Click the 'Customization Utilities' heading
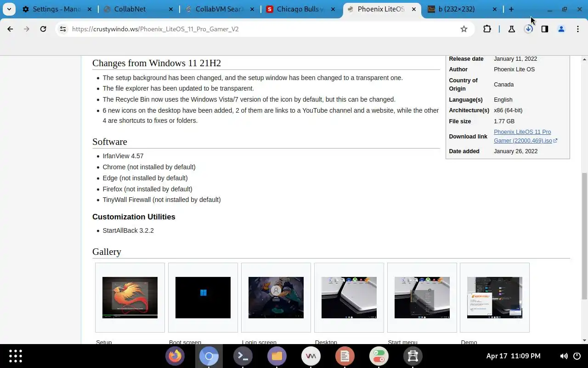588x368 pixels. (134, 217)
